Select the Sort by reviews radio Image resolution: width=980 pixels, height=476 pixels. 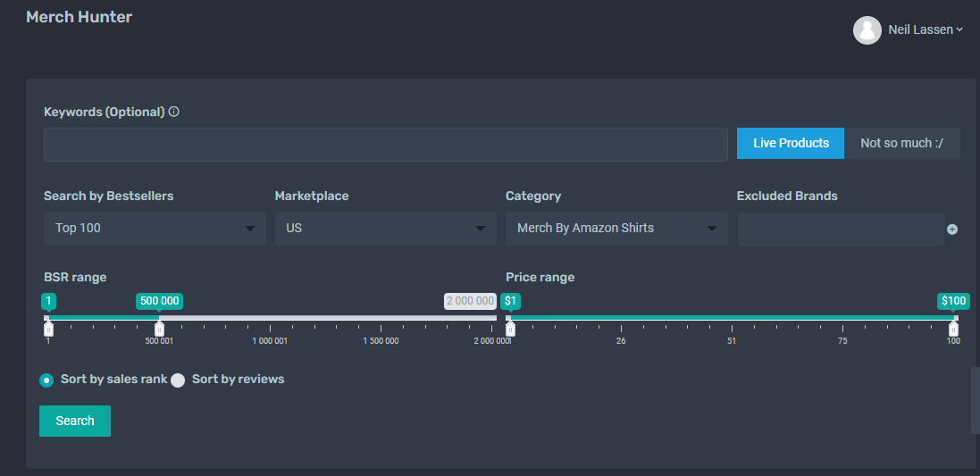click(178, 380)
